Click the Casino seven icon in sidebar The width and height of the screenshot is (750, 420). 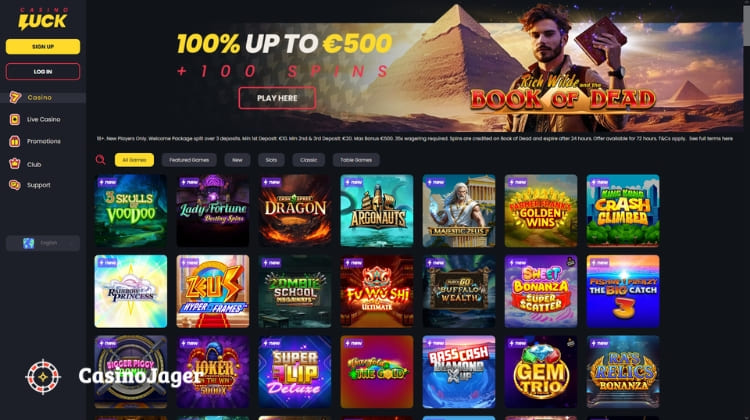click(x=15, y=97)
